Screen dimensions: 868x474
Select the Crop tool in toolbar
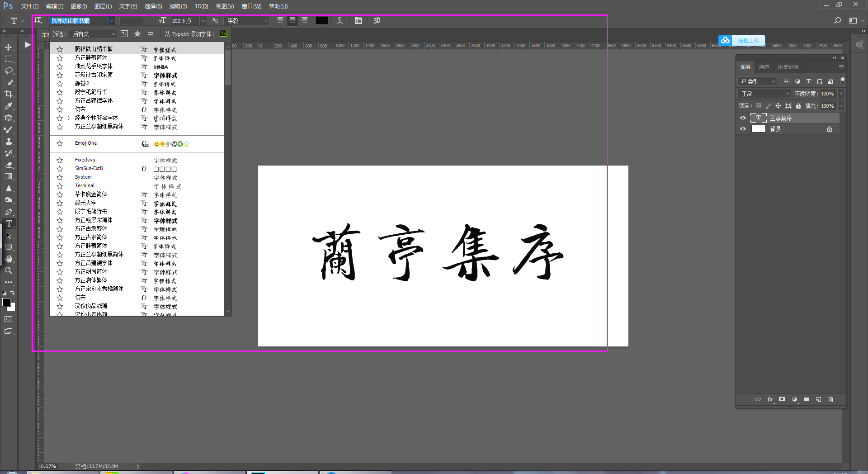tap(9, 94)
